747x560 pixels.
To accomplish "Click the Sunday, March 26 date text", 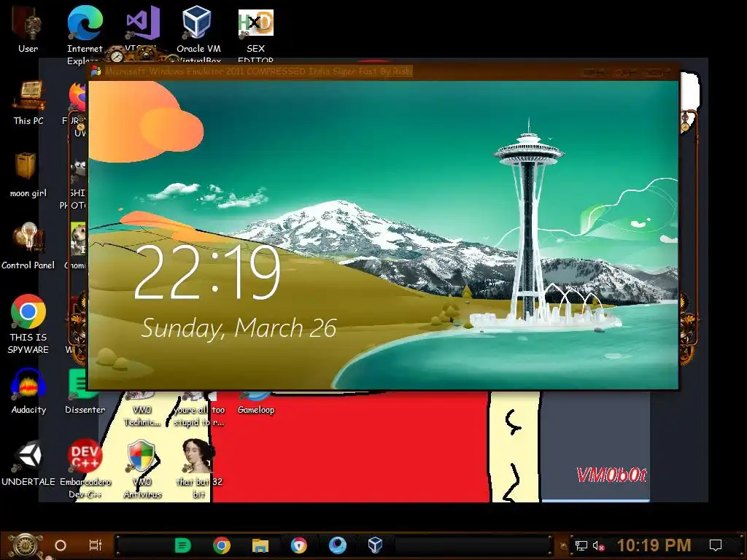I will coord(239,329).
